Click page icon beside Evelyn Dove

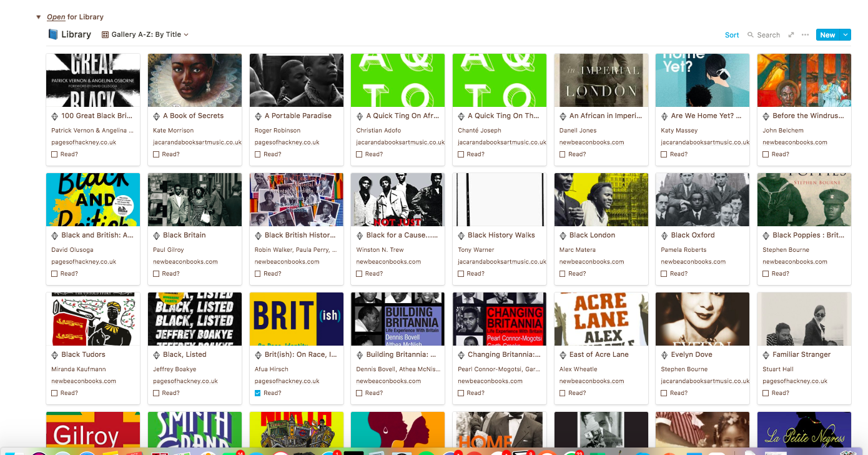click(664, 355)
